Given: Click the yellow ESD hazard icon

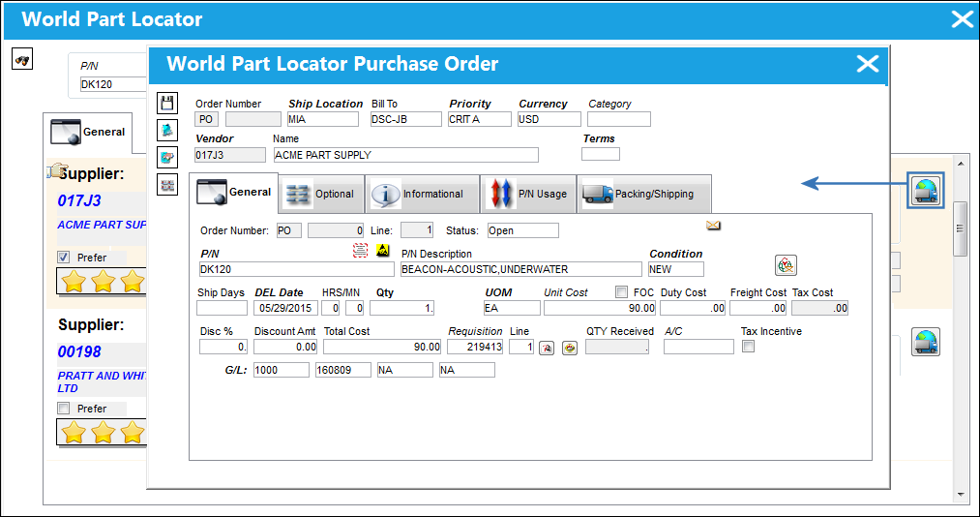Looking at the screenshot, I should (382, 251).
